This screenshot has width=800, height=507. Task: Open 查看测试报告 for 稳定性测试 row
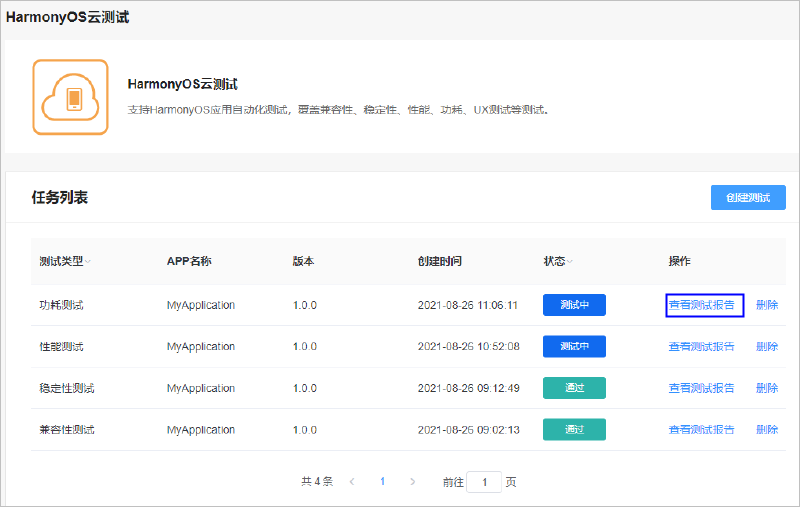[x=702, y=388]
